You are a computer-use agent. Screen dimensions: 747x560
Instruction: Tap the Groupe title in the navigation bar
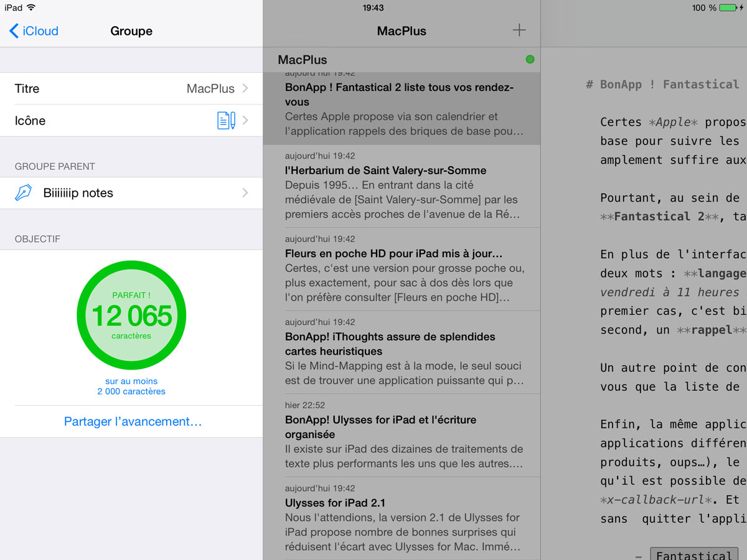click(131, 31)
